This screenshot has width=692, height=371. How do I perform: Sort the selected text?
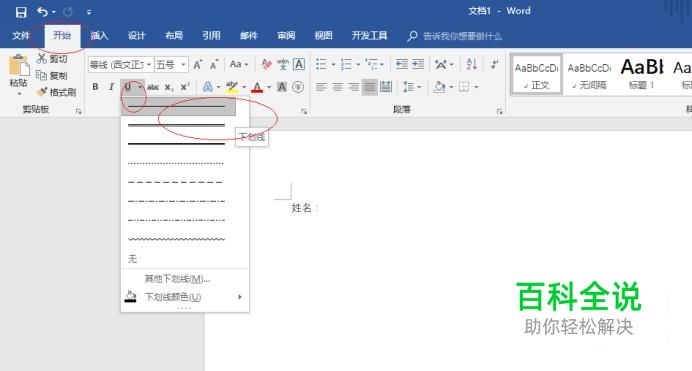(x=472, y=64)
